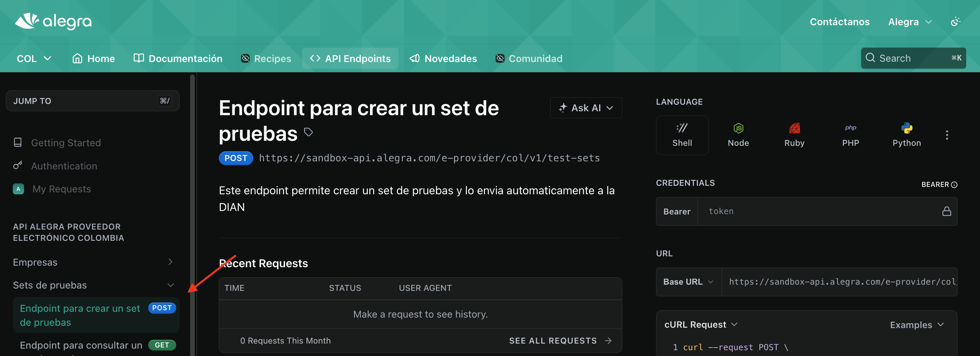Click the hidden-eye icon beside Recipes
980x356 pixels.
tap(246, 58)
